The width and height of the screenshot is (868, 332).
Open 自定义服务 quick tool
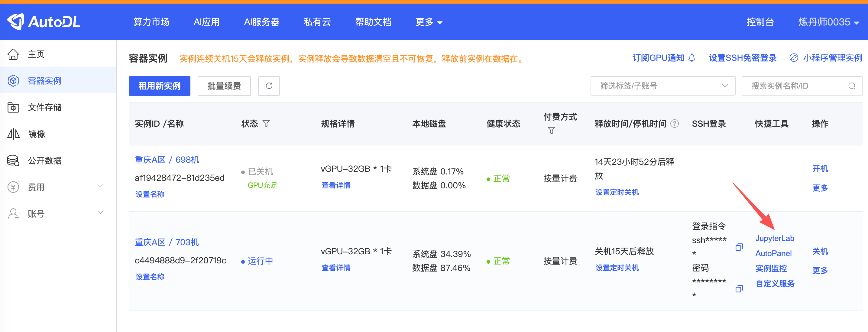(x=775, y=283)
